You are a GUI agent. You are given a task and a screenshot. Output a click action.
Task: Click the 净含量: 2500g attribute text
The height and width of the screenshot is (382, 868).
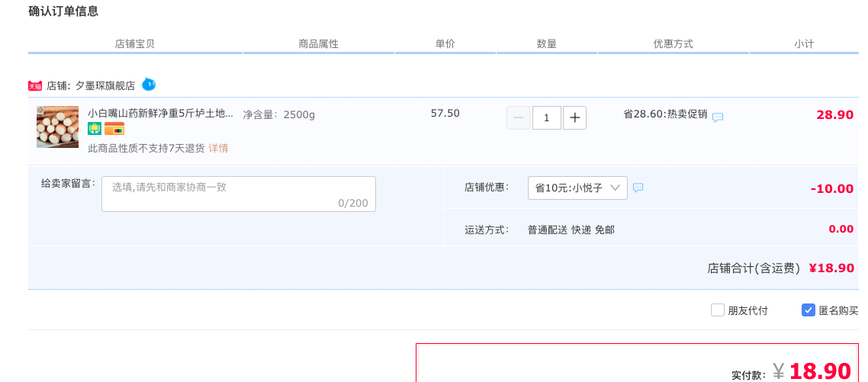[279, 115]
